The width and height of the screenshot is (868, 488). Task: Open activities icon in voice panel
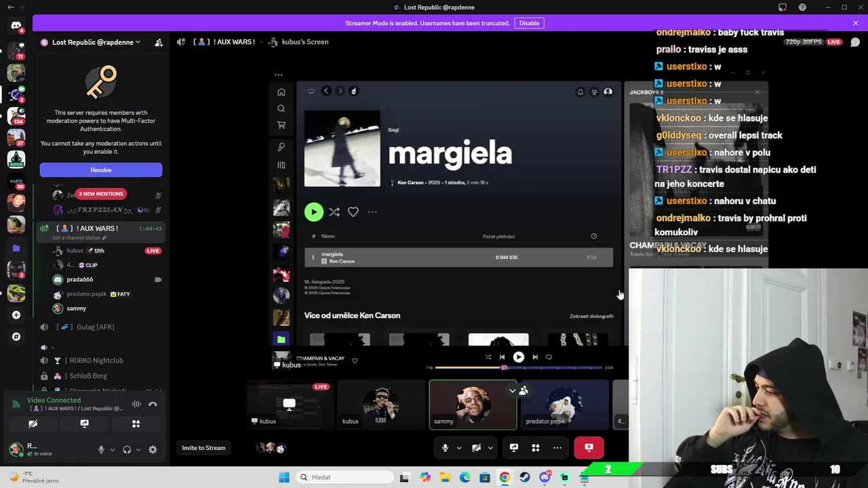[136, 424]
